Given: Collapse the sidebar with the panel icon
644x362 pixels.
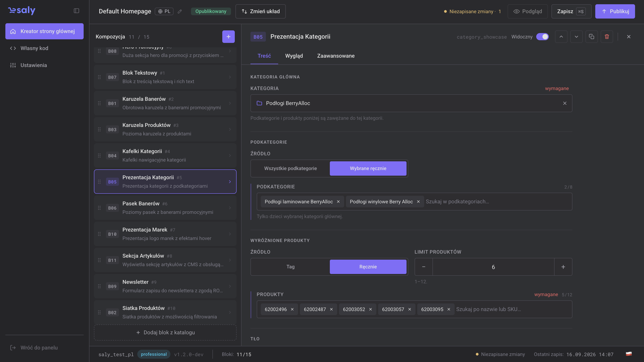Looking at the screenshot, I should point(76,11).
